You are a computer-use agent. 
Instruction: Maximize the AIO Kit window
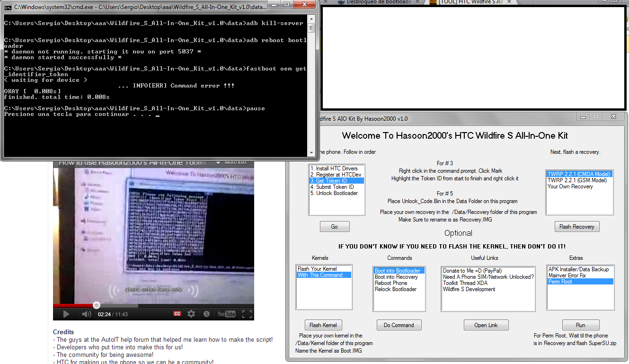tap(596, 116)
